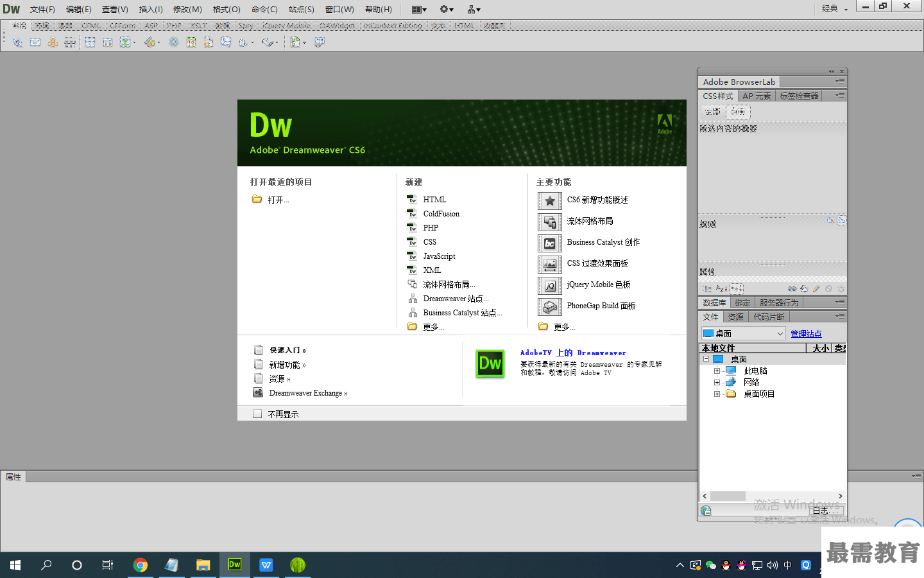924x578 pixels.
Task: Expand the 桌面项目 tree node
Action: pyautogui.click(x=717, y=394)
